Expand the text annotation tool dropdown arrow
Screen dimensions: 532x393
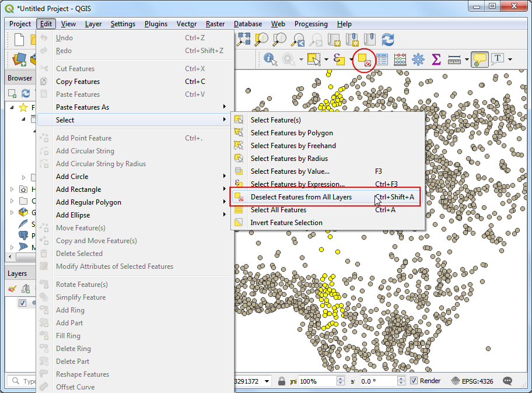click(x=510, y=59)
